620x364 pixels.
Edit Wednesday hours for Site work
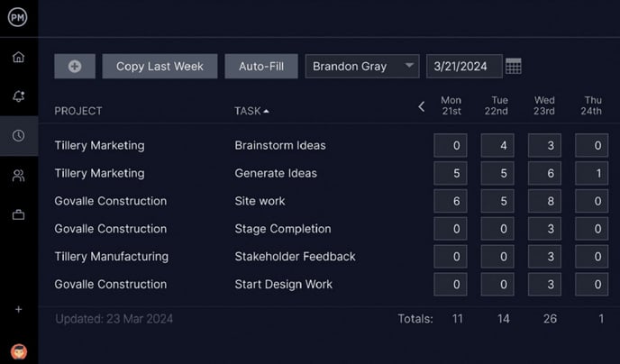(x=544, y=201)
